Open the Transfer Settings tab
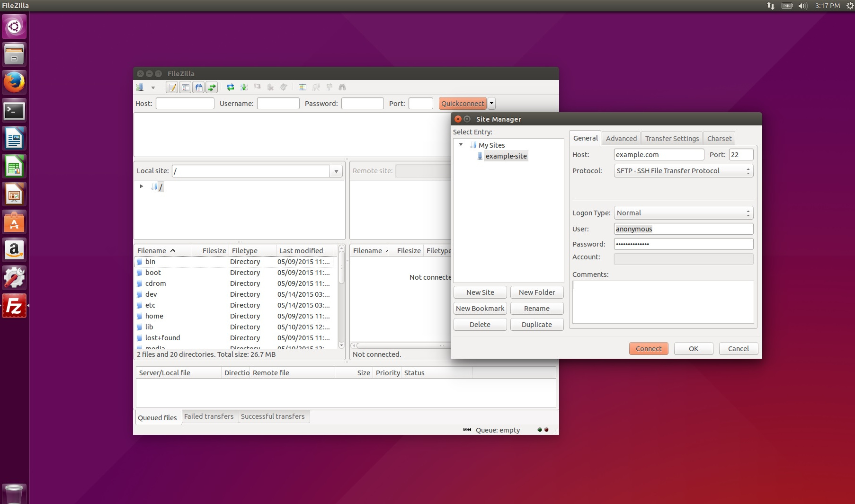The image size is (855, 504). tap(672, 139)
